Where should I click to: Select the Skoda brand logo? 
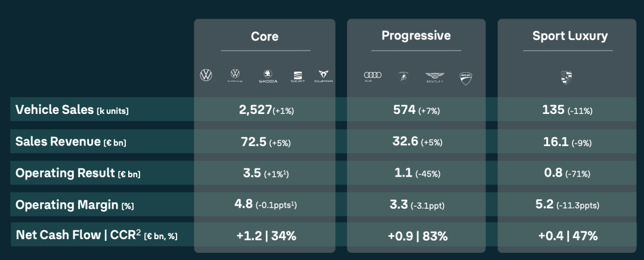pos(268,76)
